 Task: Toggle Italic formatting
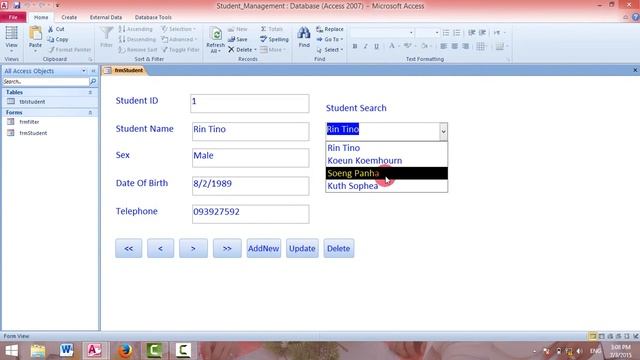[x=365, y=46]
